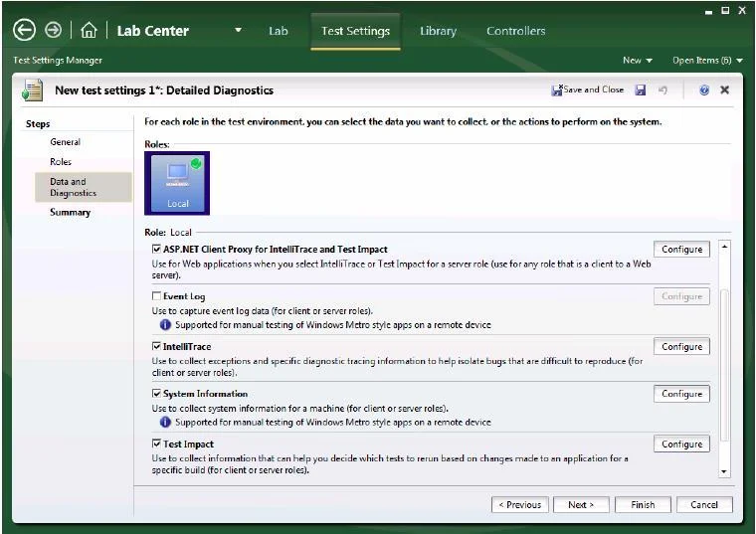Click the Save floppy disk icon
756x534 pixels.
pos(641,89)
